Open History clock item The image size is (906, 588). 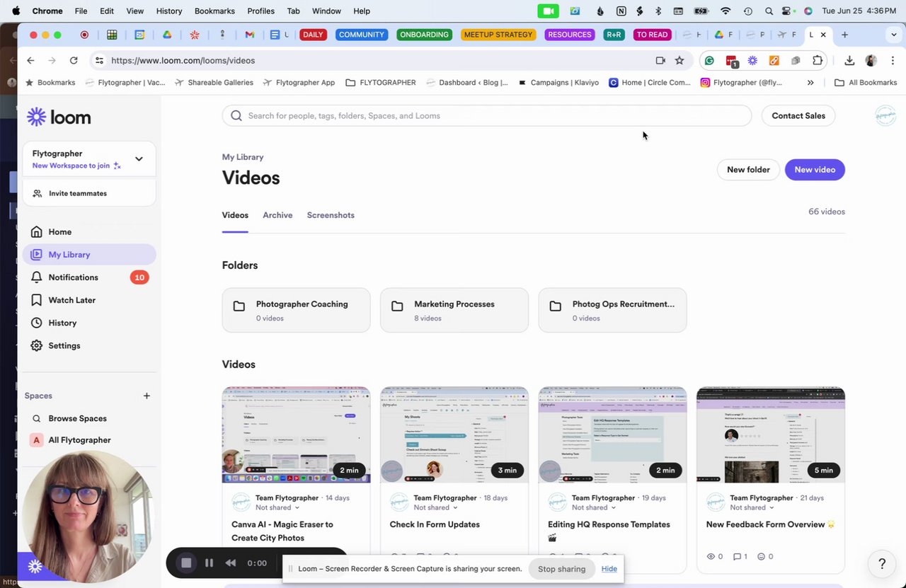pyautogui.click(x=89, y=323)
